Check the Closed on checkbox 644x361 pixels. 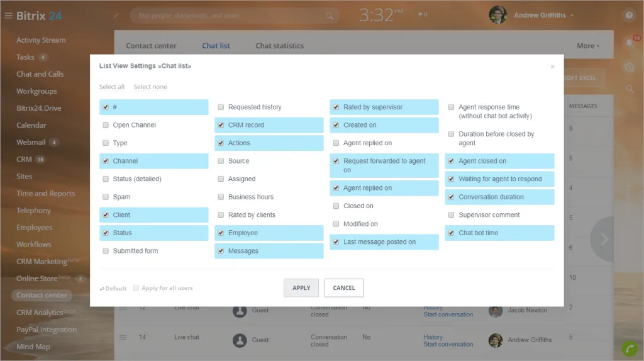tap(336, 206)
